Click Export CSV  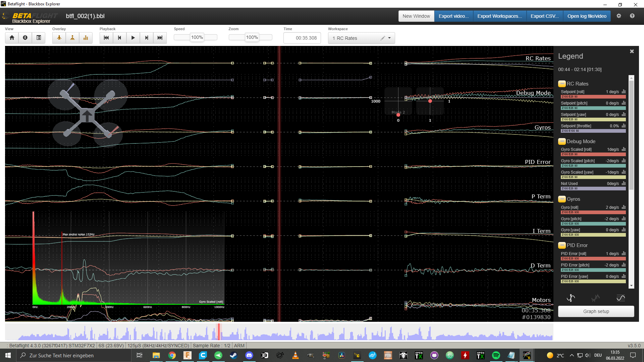click(x=544, y=16)
